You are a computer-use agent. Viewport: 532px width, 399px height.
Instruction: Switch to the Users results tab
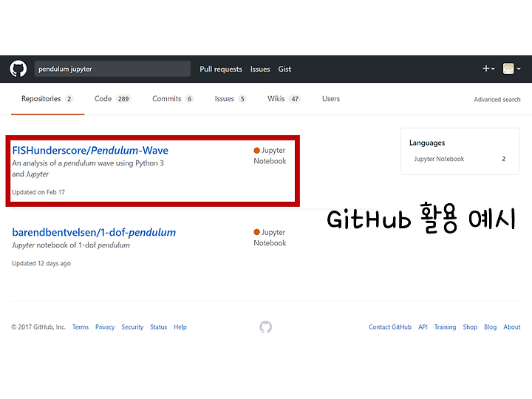coord(331,99)
